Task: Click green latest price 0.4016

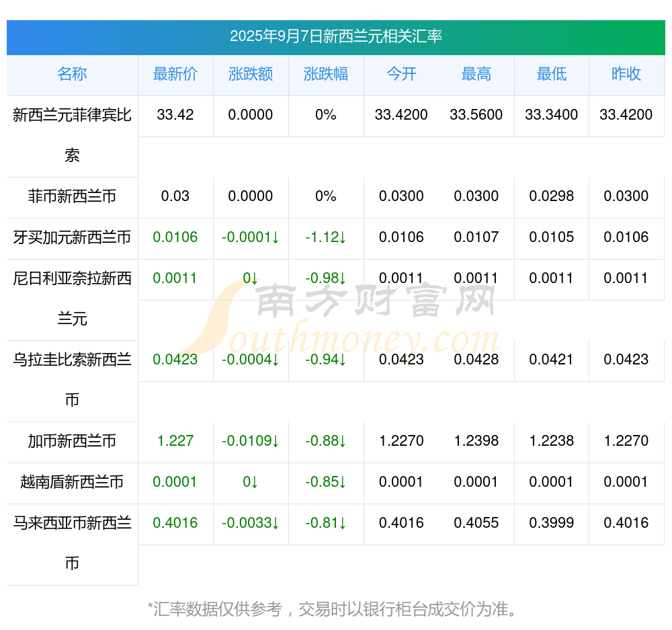Action: 175,523
